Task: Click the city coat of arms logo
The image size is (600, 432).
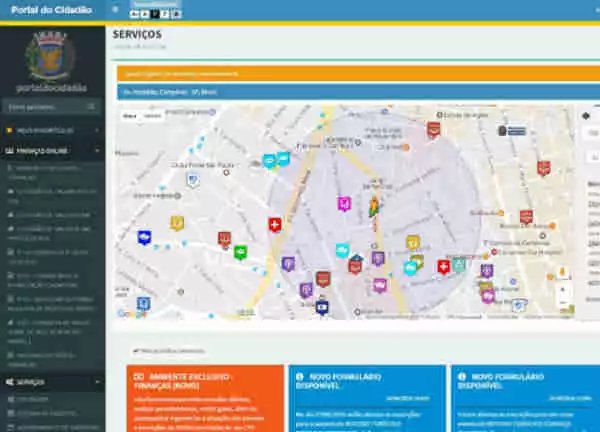Action: (51, 56)
